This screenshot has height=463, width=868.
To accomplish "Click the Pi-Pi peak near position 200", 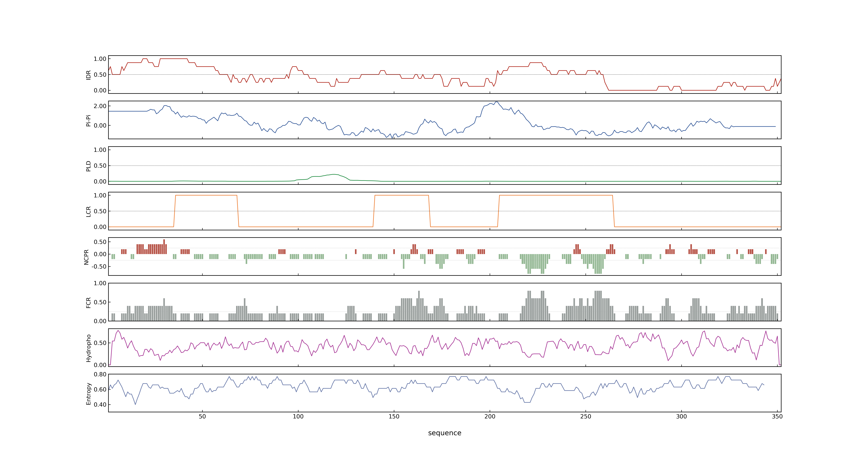I will click(496, 102).
